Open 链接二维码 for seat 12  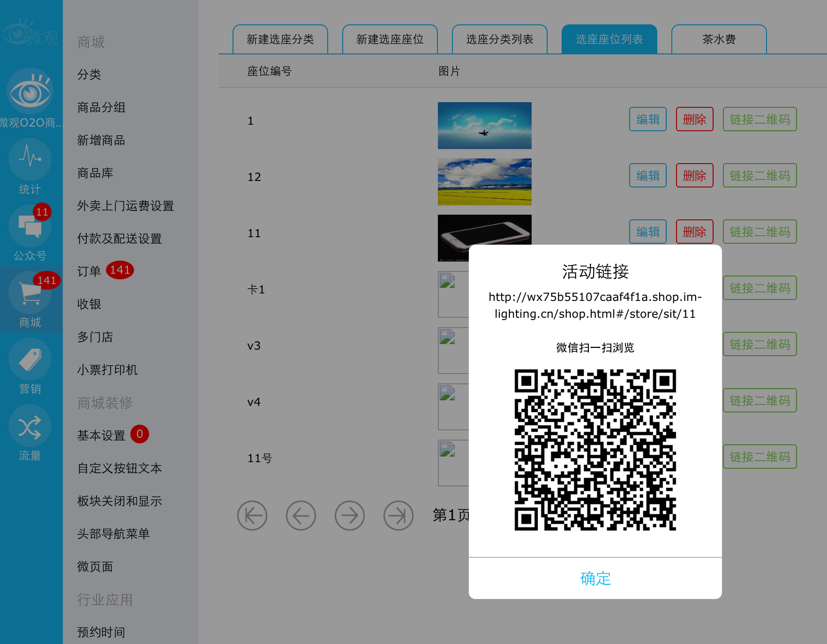[x=760, y=175]
